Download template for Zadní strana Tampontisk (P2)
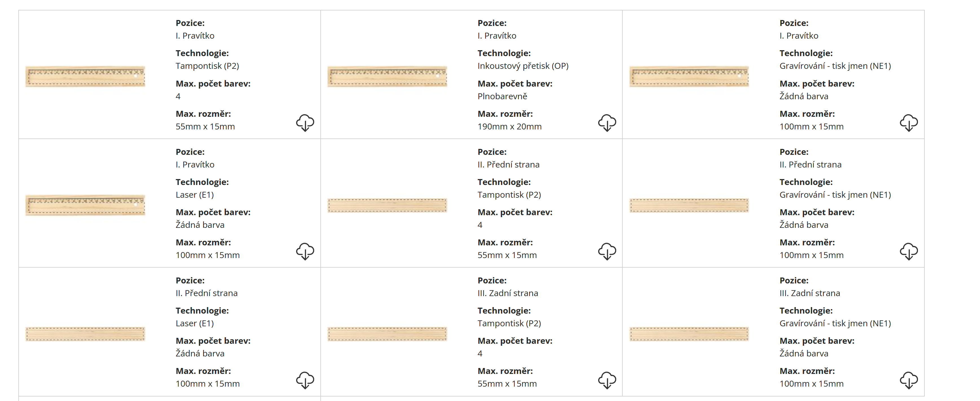Image resolution: width=980 pixels, height=401 pixels. [607, 380]
